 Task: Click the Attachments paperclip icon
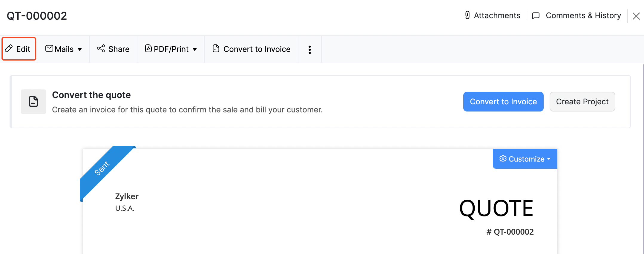coord(467,15)
